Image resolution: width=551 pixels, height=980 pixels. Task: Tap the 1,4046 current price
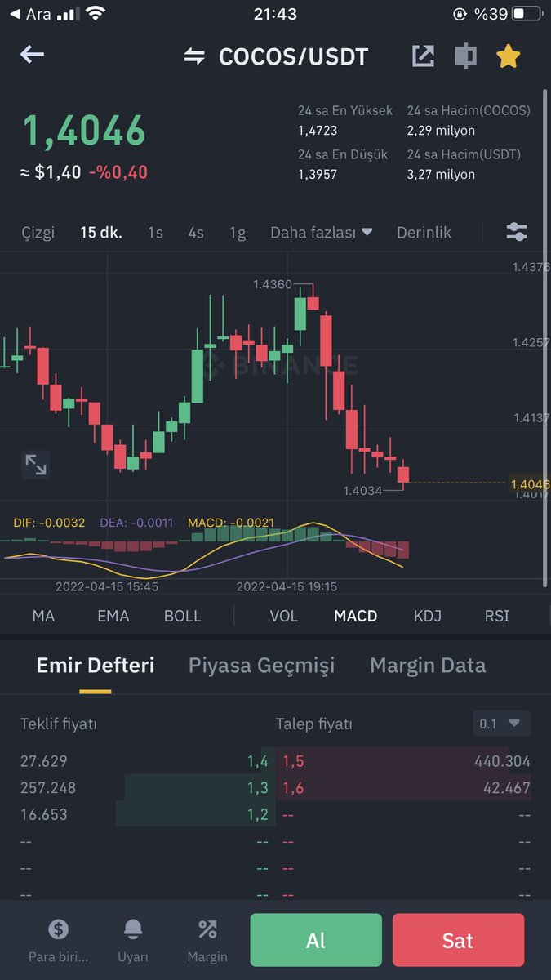coord(83,131)
